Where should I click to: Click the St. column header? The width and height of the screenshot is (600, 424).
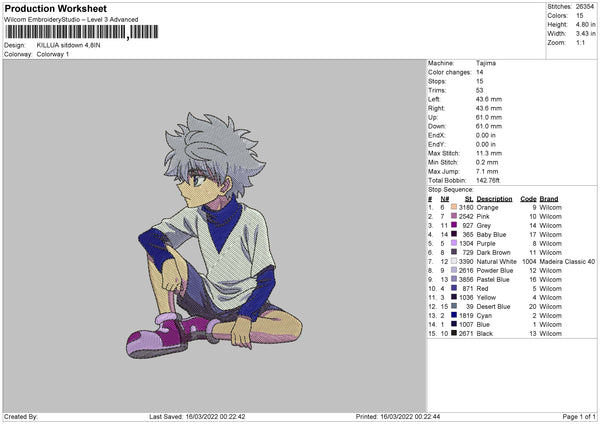469,199
